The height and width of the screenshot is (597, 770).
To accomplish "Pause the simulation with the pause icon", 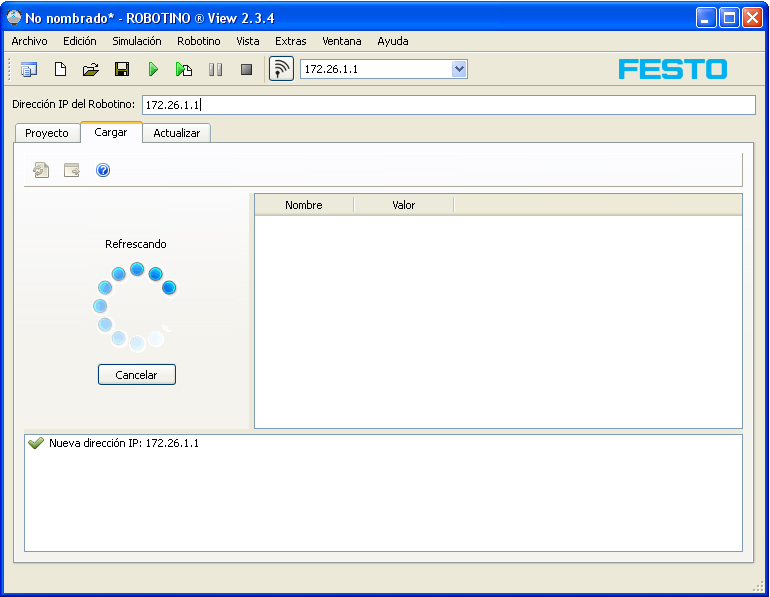I will (215, 69).
